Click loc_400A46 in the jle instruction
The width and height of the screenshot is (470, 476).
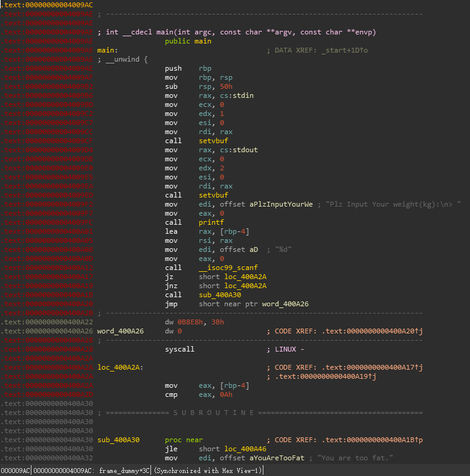tap(245, 449)
